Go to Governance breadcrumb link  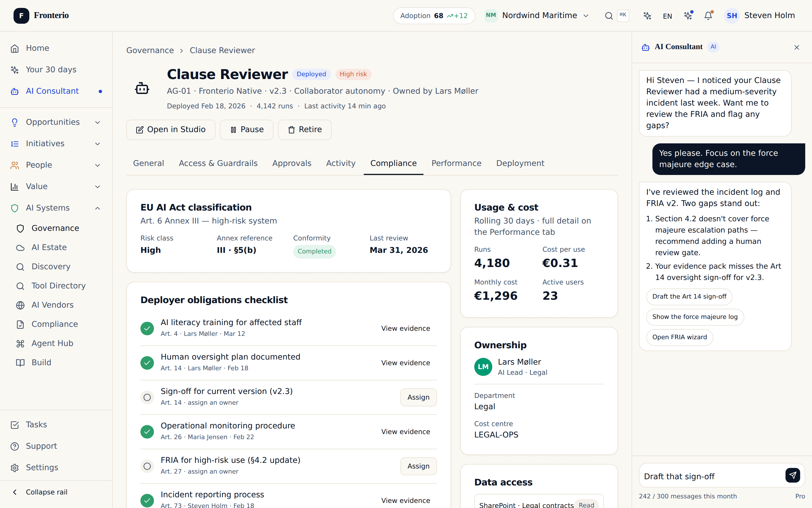point(150,51)
